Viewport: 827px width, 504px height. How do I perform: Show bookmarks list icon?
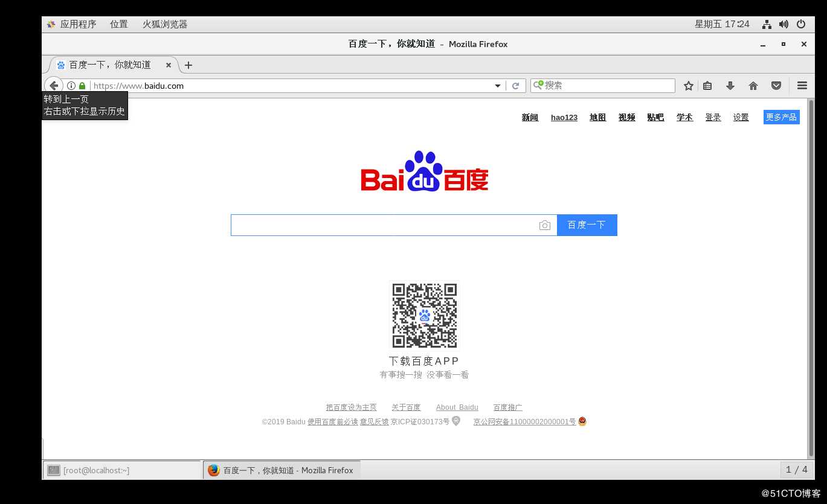(707, 86)
